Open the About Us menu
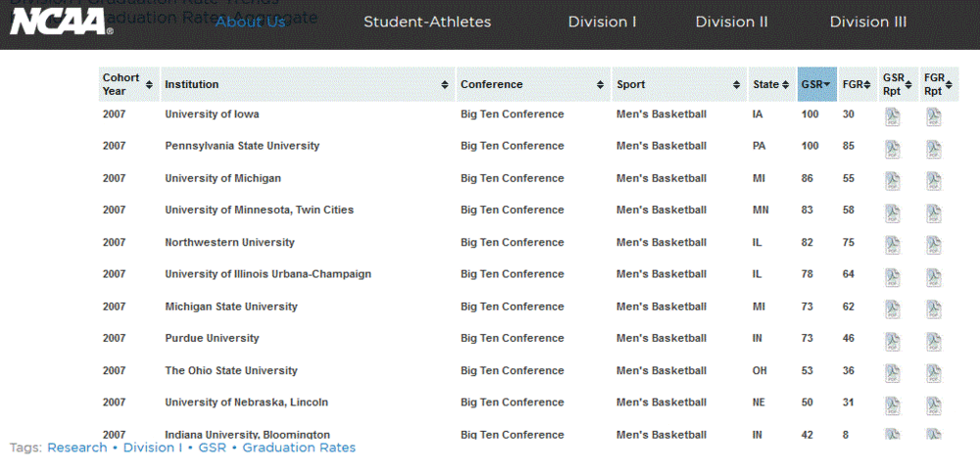The image size is (980, 470). click(250, 22)
